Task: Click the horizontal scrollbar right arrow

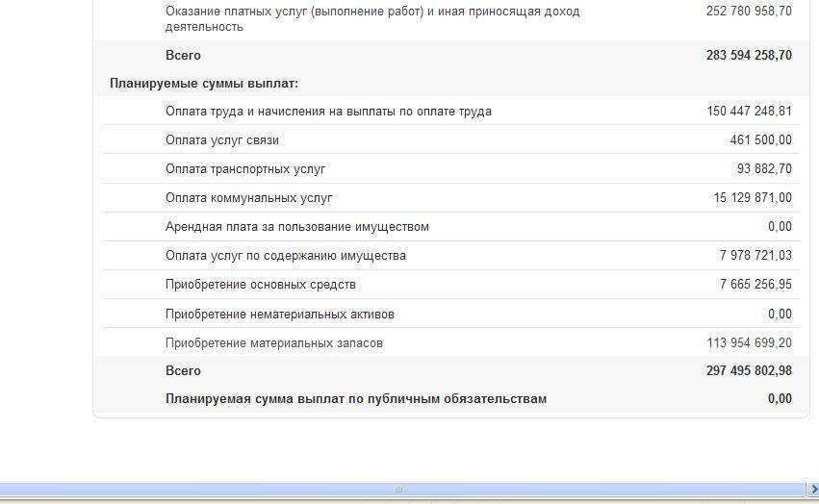Action: pyautogui.click(x=812, y=490)
